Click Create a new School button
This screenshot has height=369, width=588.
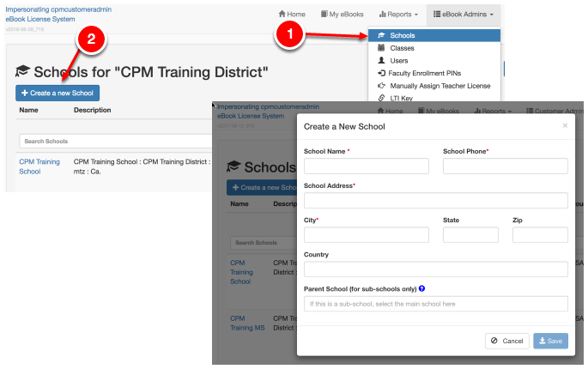(x=58, y=93)
